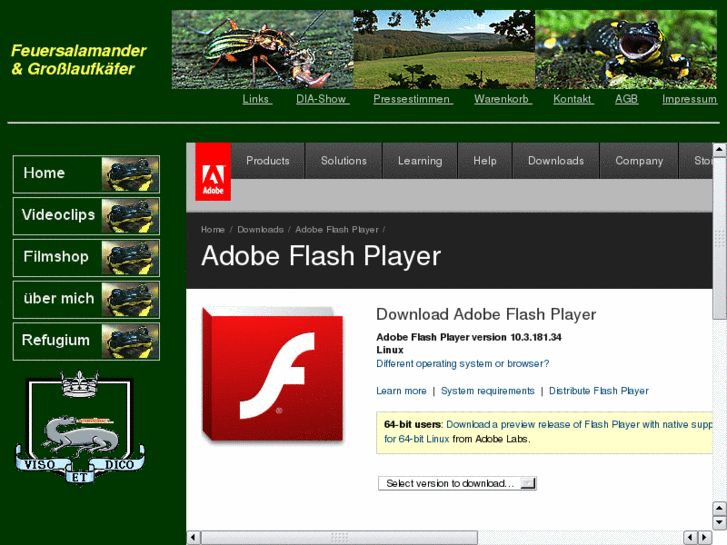Open the Adobe Company menu
This screenshot has height=545, width=727.
[639, 161]
